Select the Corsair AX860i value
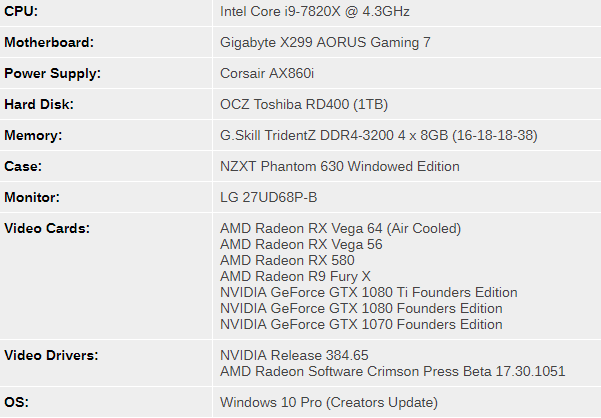The height and width of the screenshot is (418, 601). (267, 74)
